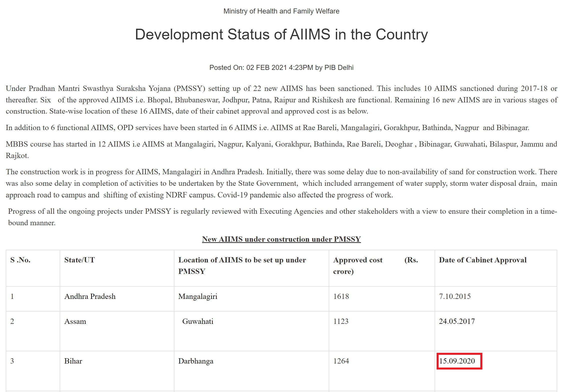Screen dimensions: 562x392
Task: Select the 'Guwahati' location cell
Action: point(198,321)
